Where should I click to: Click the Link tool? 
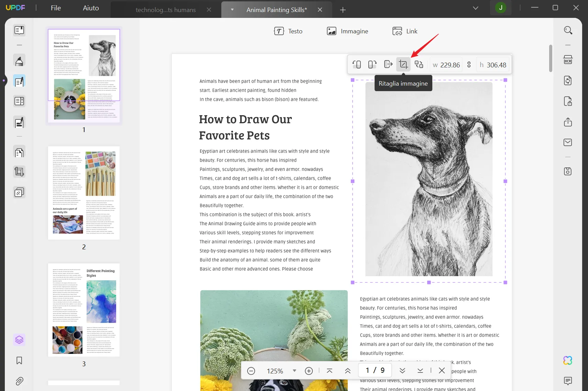pyautogui.click(x=405, y=31)
